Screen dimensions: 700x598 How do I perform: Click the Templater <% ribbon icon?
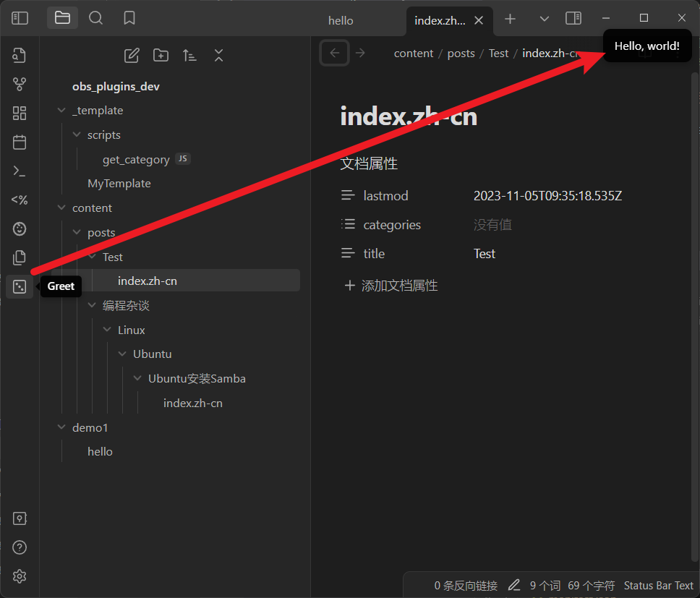click(x=20, y=200)
